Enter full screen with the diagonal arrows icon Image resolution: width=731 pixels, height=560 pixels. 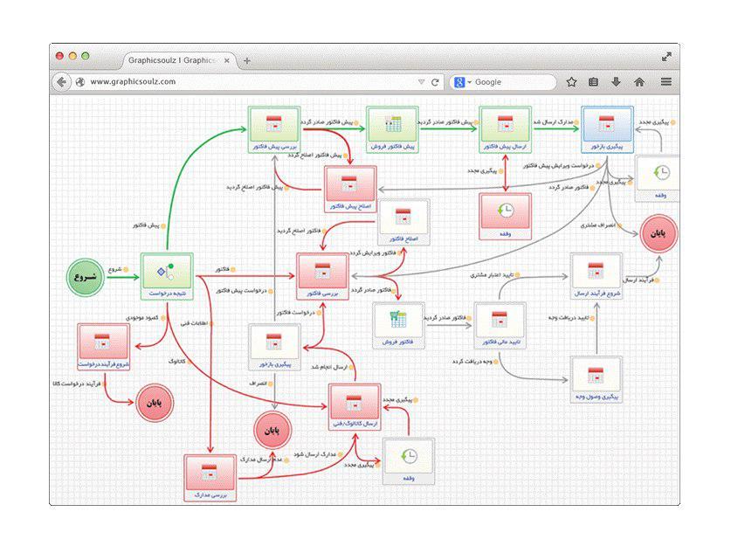(x=666, y=57)
